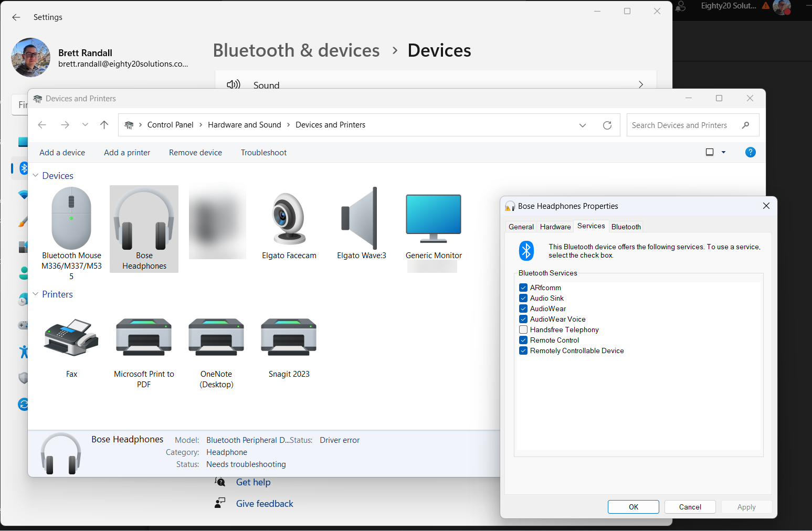Uncheck Remotely Controllable Device service
Image resolution: width=812 pixels, height=531 pixels.
tap(523, 351)
